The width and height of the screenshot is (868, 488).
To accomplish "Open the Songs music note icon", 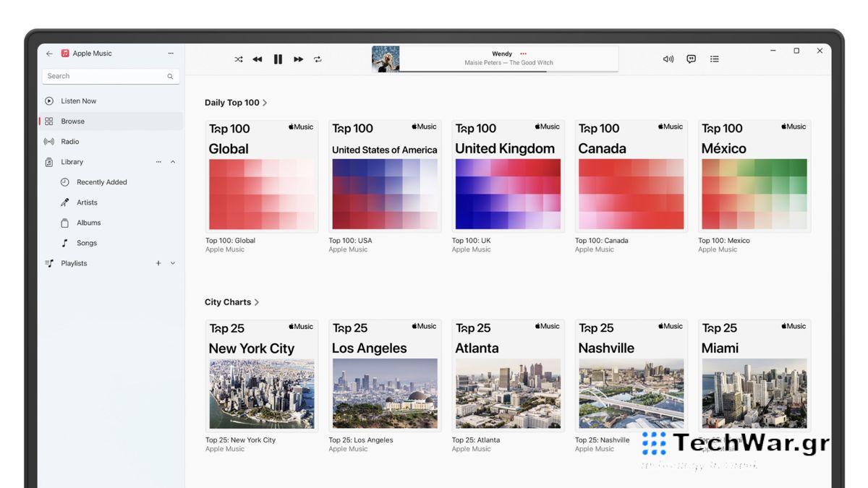I will click(64, 243).
